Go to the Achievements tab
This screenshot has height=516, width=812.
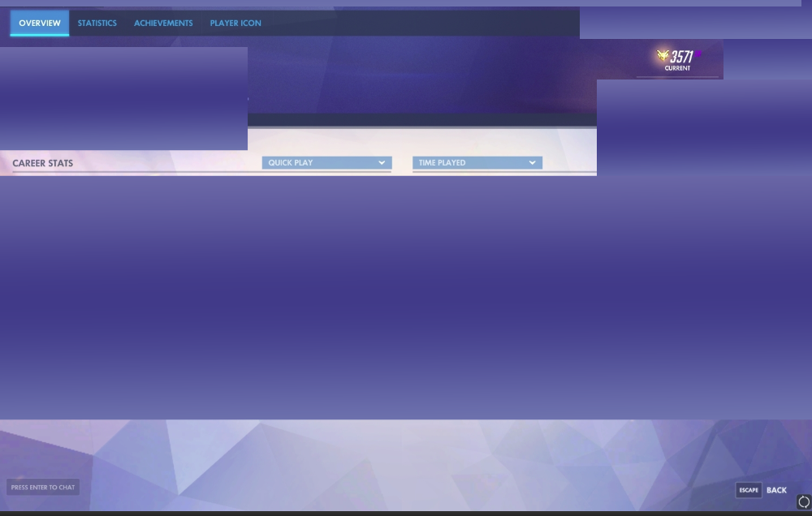pyautogui.click(x=163, y=24)
